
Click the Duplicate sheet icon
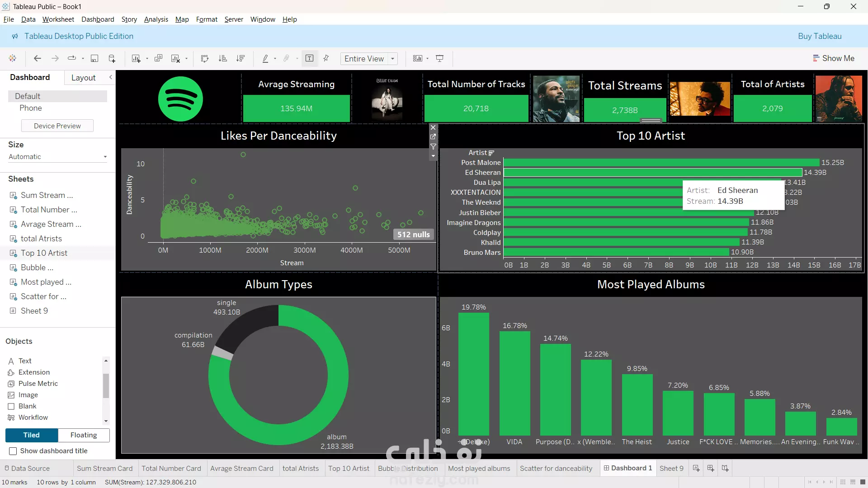point(158,58)
